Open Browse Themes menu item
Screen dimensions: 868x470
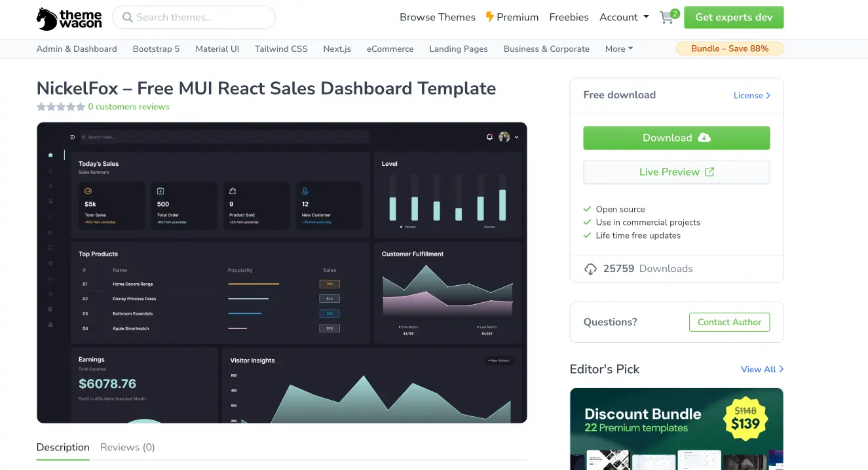tap(438, 17)
